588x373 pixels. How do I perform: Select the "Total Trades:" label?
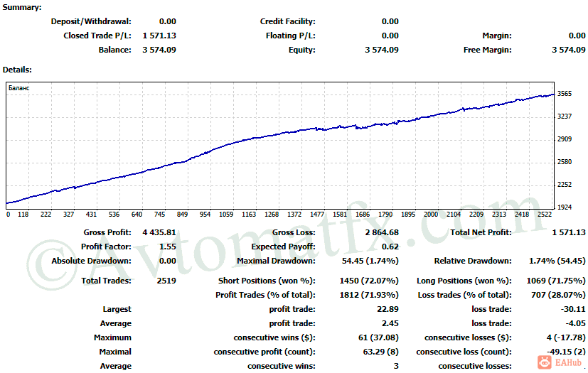coord(106,281)
